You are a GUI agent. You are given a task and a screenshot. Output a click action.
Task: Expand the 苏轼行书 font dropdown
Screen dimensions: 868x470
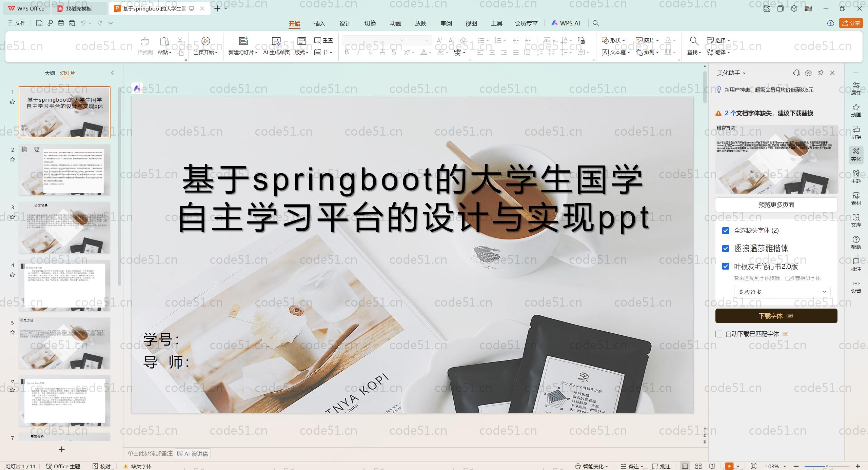(x=824, y=292)
